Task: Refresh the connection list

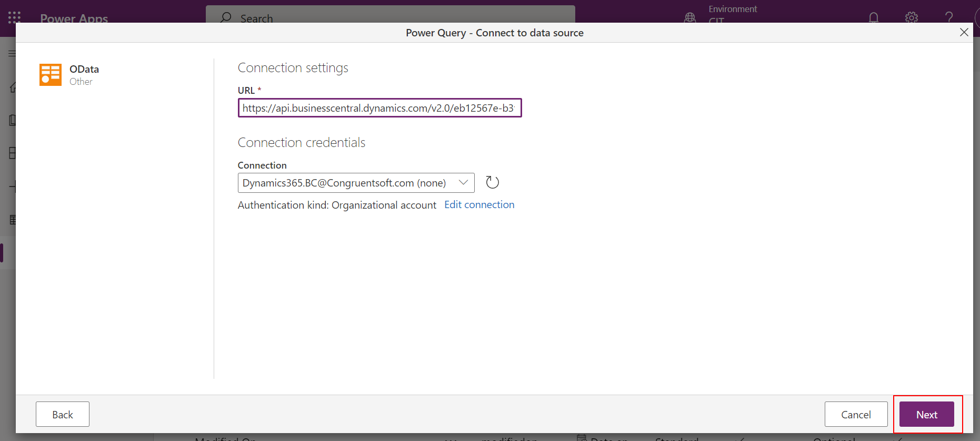Action: [x=492, y=182]
